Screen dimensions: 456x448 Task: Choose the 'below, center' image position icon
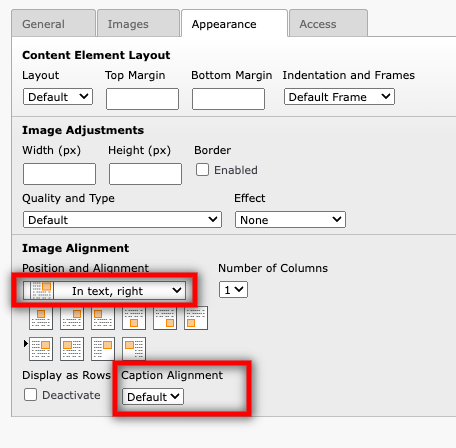coord(134,318)
